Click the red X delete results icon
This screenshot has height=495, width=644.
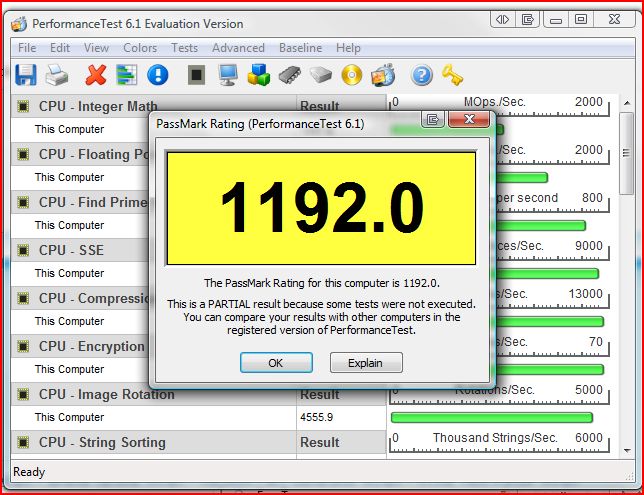pyautogui.click(x=96, y=75)
